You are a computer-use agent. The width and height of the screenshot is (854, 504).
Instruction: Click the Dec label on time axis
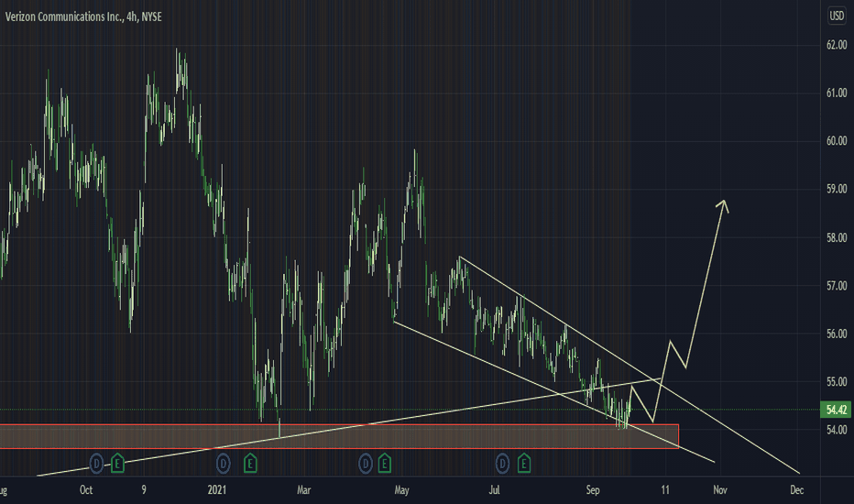797,490
